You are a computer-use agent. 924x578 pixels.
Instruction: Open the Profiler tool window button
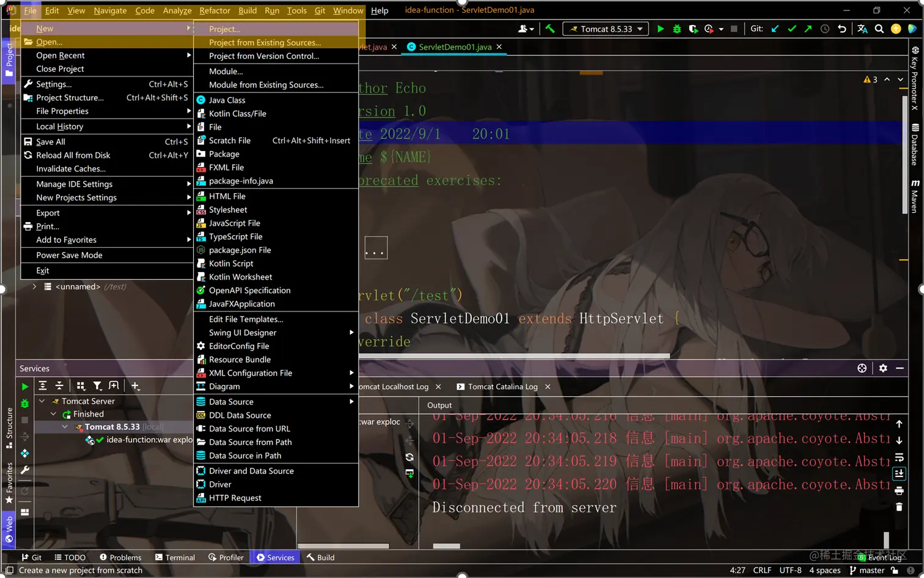226,557
